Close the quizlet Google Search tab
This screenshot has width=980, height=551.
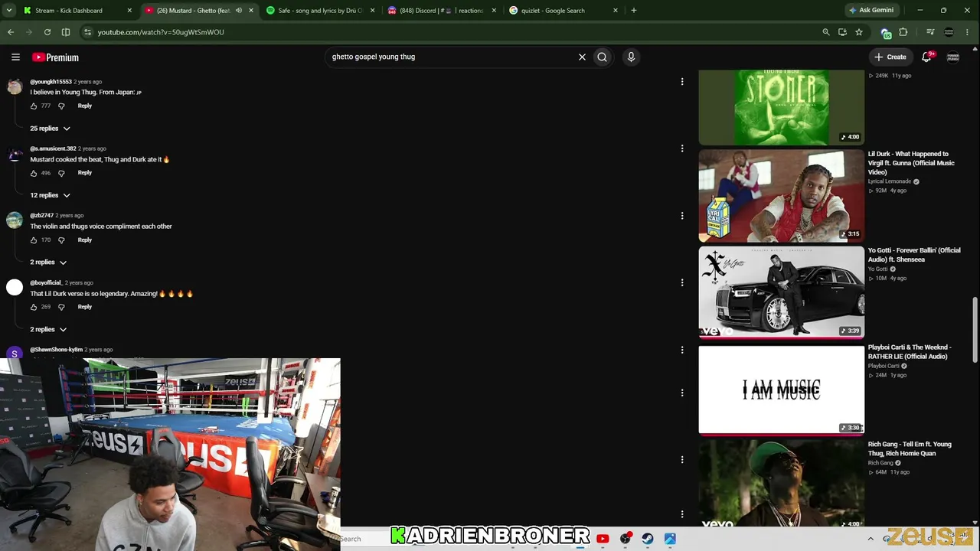click(x=615, y=11)
